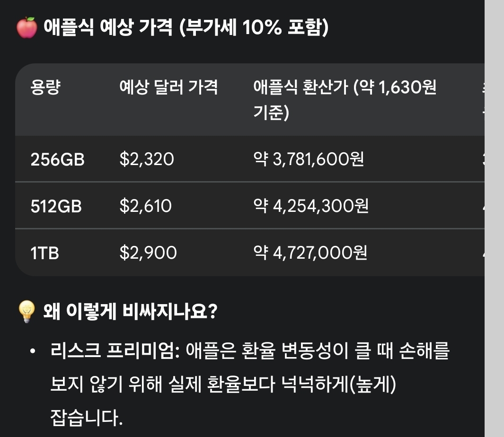Click the 약 4,254,300원 cell

pyautogui.click(x=311, y=206)
